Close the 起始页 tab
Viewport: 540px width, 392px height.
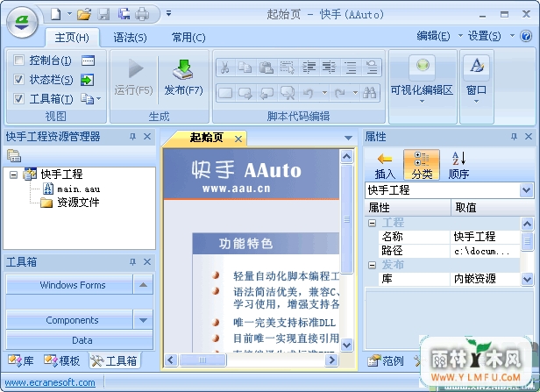coord(238,139)
